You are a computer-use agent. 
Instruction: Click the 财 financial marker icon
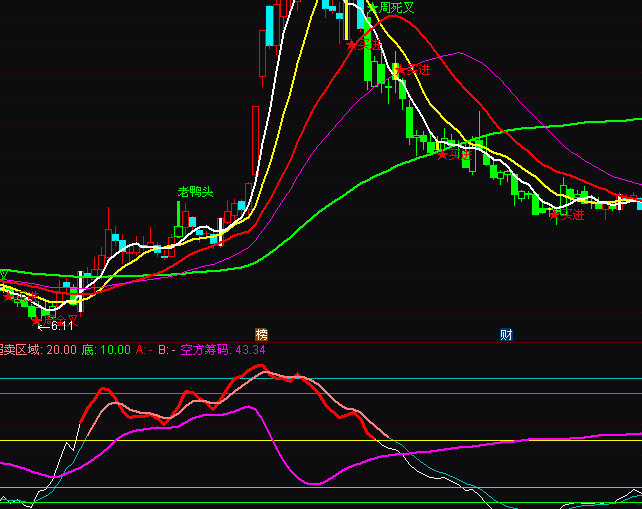(506, 334)
